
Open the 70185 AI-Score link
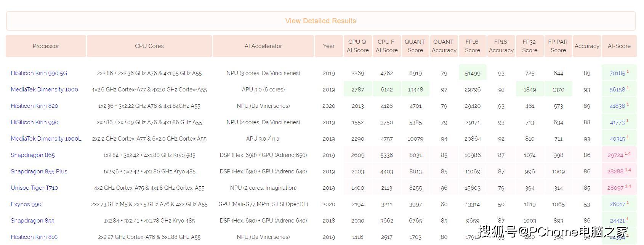[x=617, y=73]
